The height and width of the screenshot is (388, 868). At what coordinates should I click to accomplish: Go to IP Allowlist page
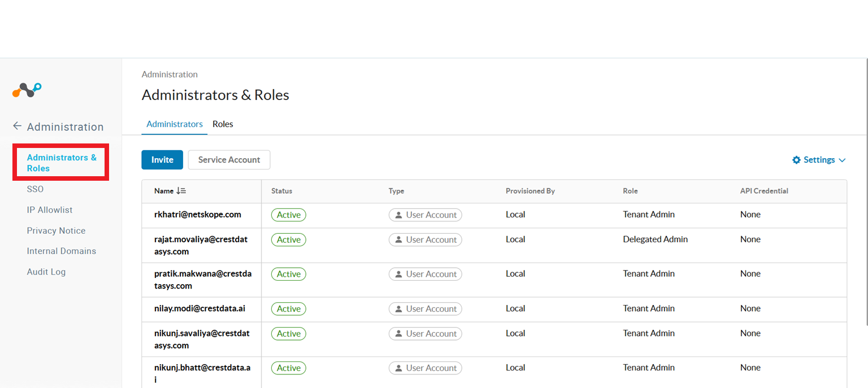tap(50, 210)
